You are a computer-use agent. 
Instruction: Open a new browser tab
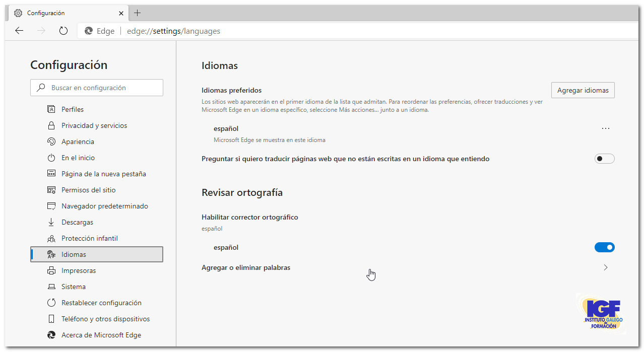click(137, 13)
